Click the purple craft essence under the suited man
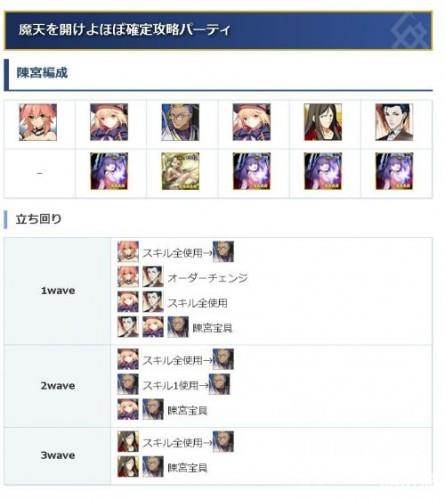Image resolution: width=445 pixels, height=500 pixels. point(394,171)
